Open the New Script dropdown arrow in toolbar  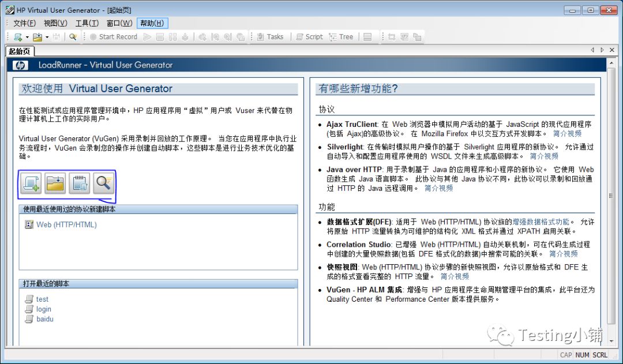pyautogui.click(x=27, y=37)
